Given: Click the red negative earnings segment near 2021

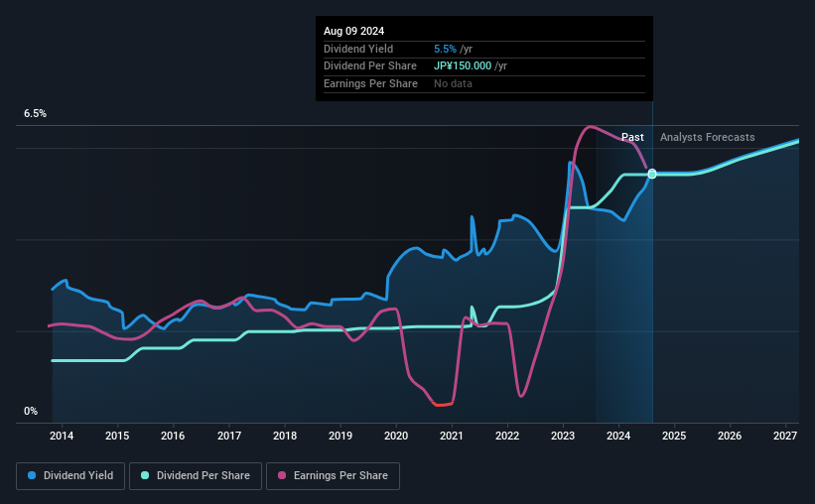Looking at the screenshot, I should pyautogui.click(x=443, y=404).
